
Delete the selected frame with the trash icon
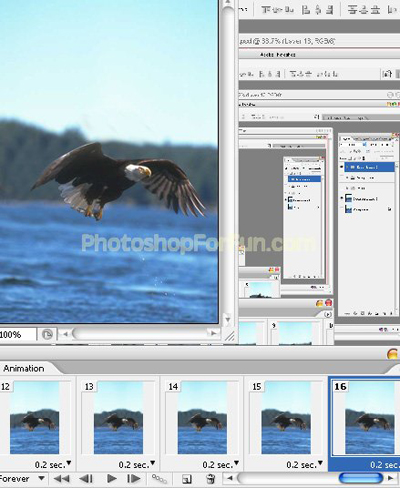point(210,479)
